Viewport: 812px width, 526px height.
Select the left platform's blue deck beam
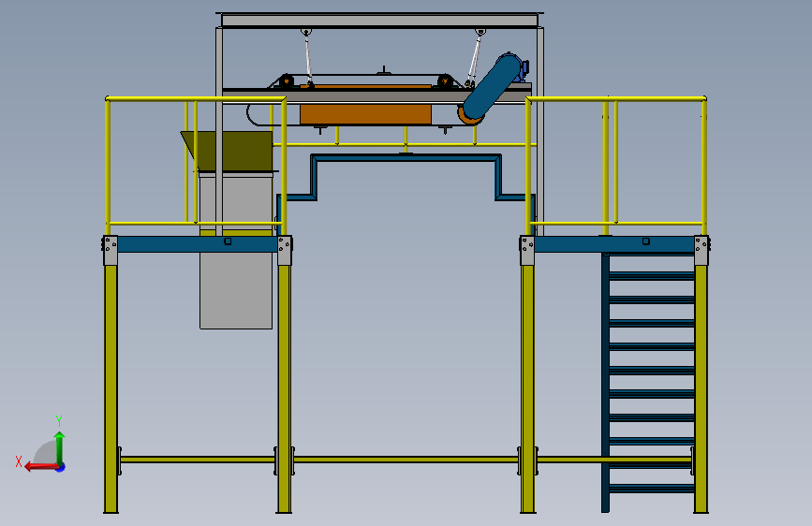198,244
